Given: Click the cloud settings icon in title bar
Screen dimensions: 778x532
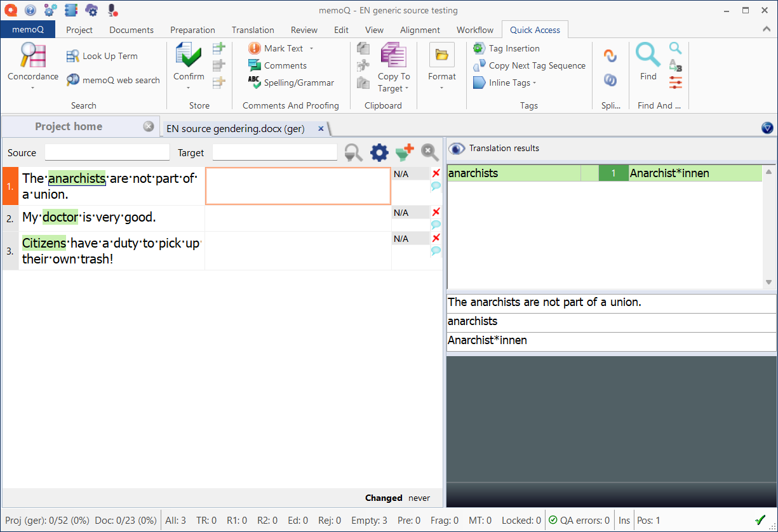Looking at the screenshot, I should [91, 10].
